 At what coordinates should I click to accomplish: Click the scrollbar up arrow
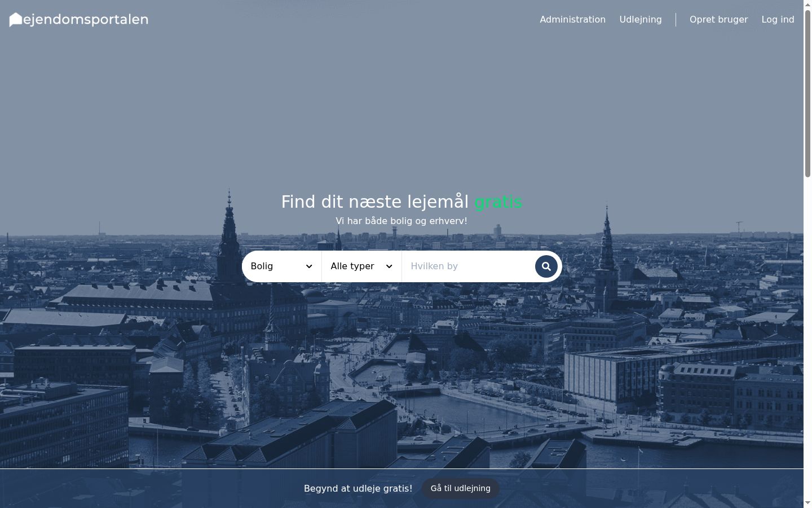coord(807,5)
